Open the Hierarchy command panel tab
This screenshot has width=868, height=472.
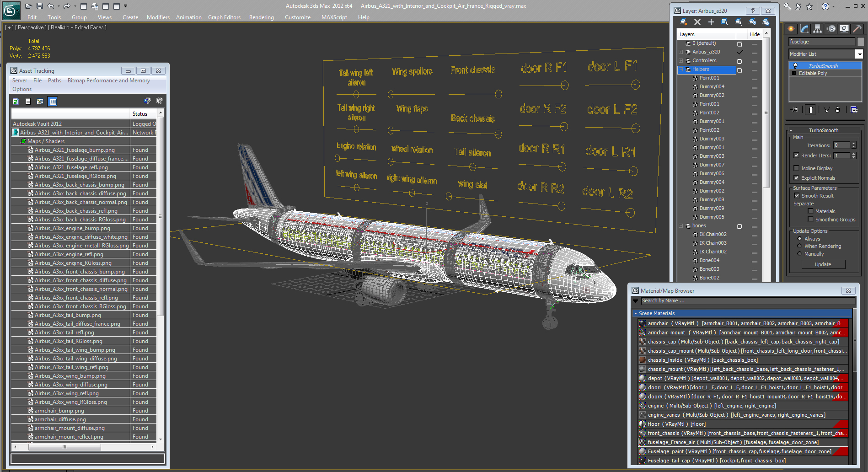pos(818,29)
